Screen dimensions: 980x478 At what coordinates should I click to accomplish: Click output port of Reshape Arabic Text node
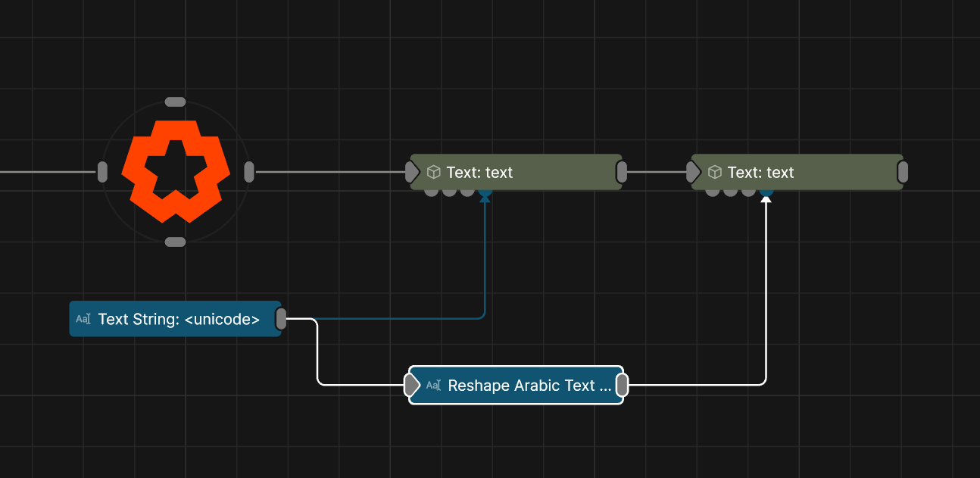(621, 386)
